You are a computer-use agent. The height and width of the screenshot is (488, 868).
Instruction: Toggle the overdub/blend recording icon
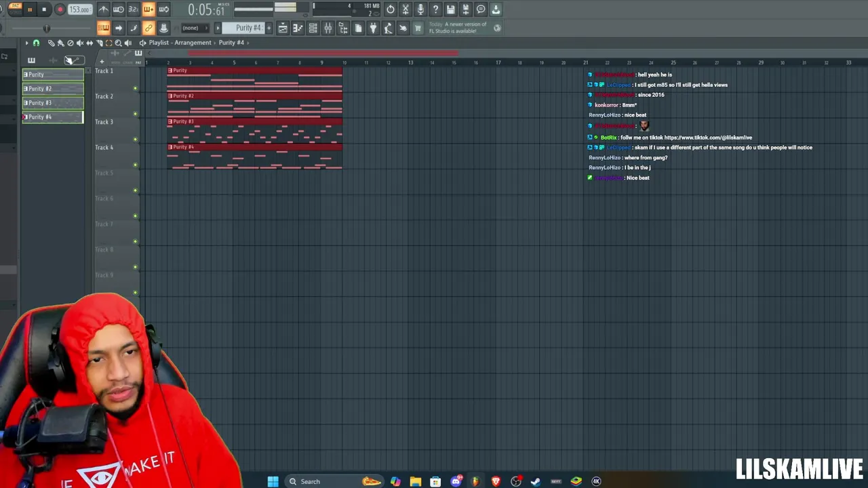click(149, 9)
